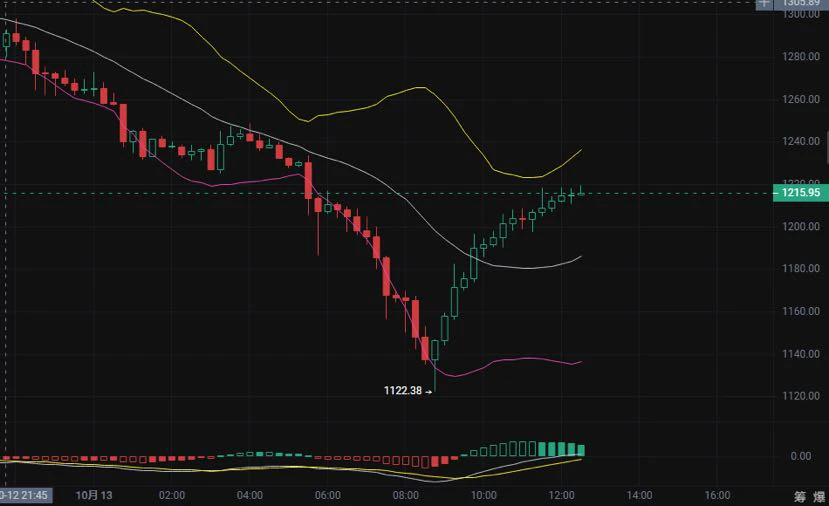This screenshot has width=829, height=506.
Task: Click the 1260.00 price axis label
Action: (x=801, y=99)
